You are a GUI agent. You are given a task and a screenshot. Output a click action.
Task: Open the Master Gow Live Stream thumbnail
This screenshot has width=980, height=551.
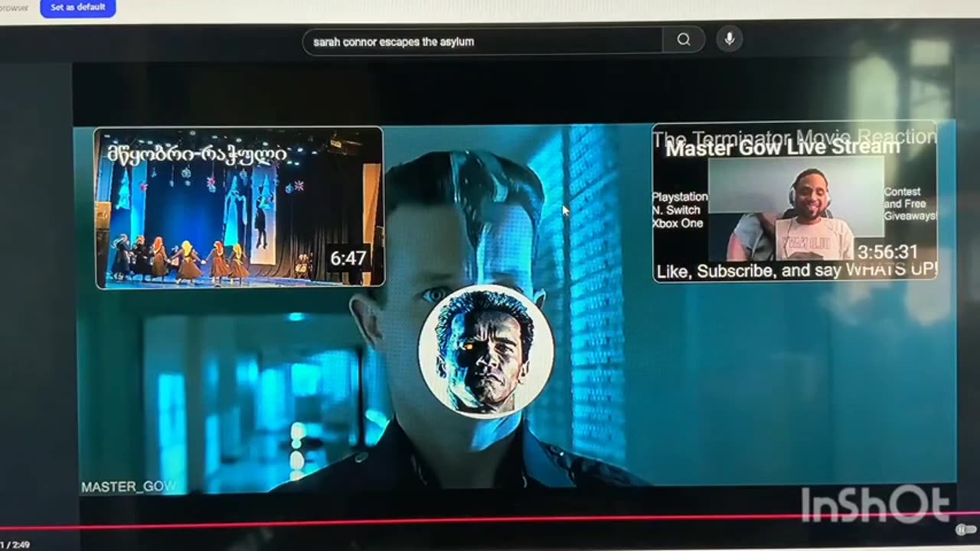[x=795, y=203]
